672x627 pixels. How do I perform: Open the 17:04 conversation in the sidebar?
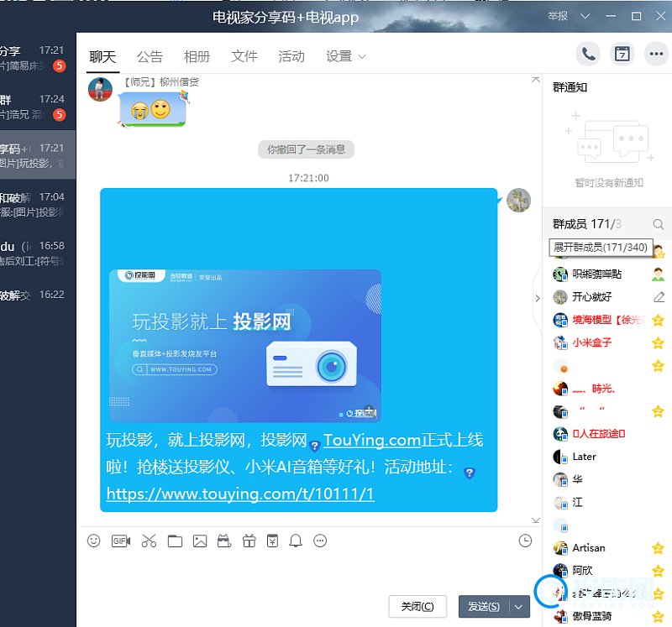pyautogui.click(x=38, y=204)
